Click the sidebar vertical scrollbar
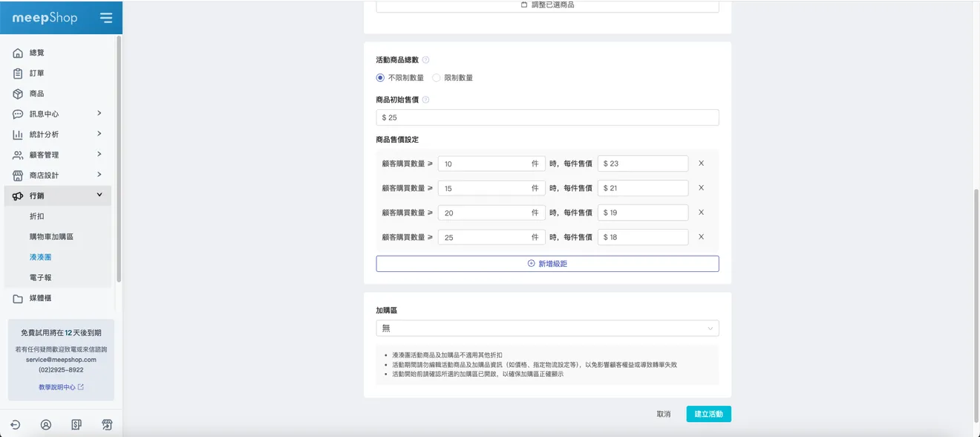 pos(119,159)
